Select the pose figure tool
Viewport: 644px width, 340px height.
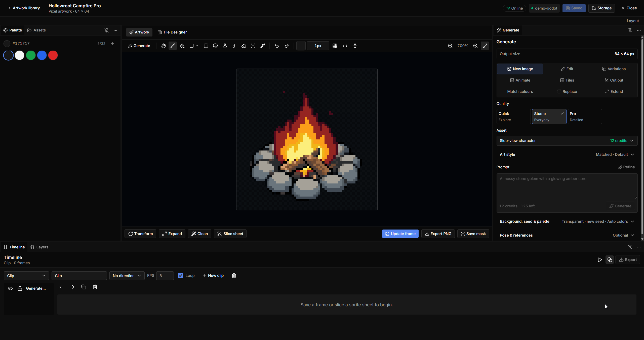pyautogui.click(x=234, y=46)
